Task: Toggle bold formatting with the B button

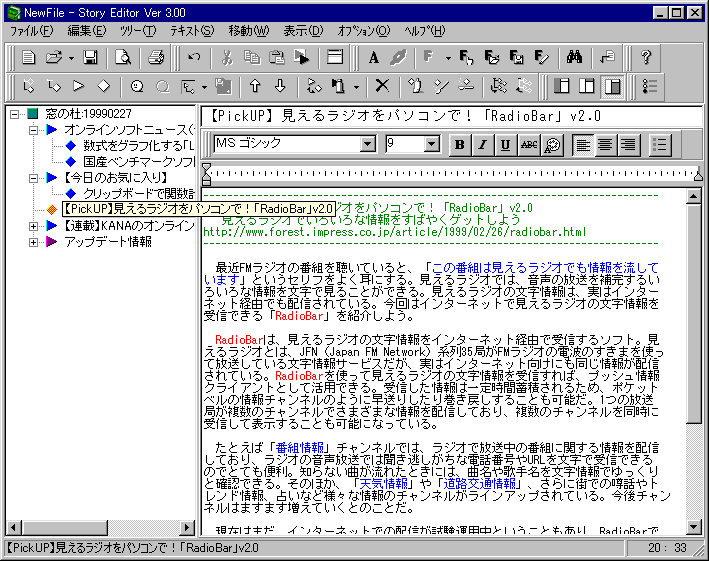Action: pos(460,145)
